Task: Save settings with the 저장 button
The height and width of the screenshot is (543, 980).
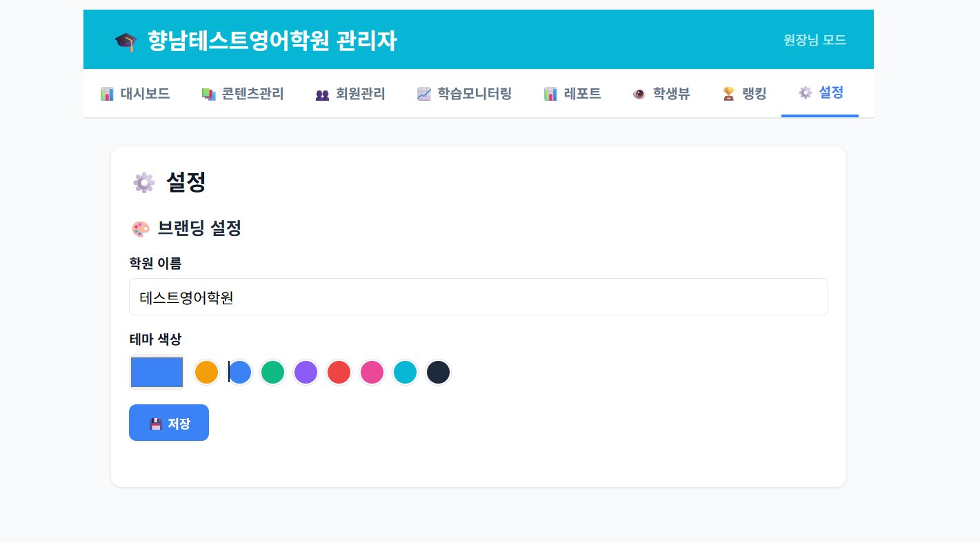Action: click(x=169, y=422)
